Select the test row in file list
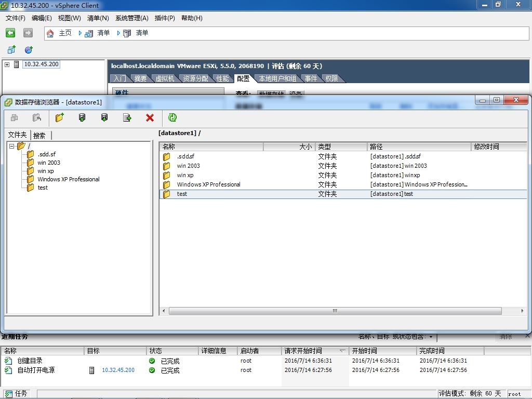532x399 pixels. pyautogui.click(x=343, y=194)
